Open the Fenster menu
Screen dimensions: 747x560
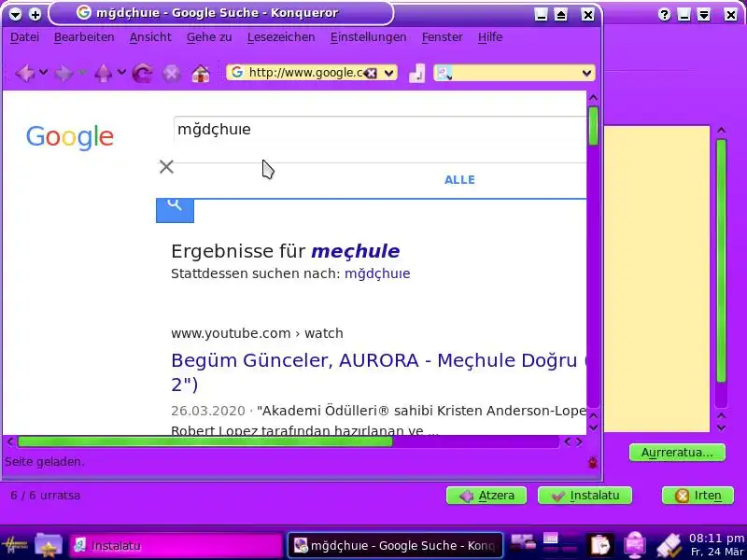pos(442,37)
